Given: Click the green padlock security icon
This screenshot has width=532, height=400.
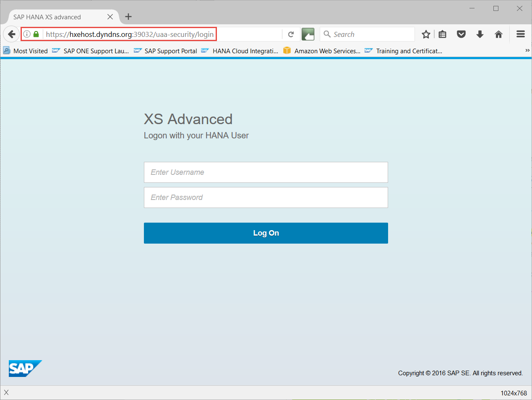Looking at the screenshot, I should coord(36,34).
